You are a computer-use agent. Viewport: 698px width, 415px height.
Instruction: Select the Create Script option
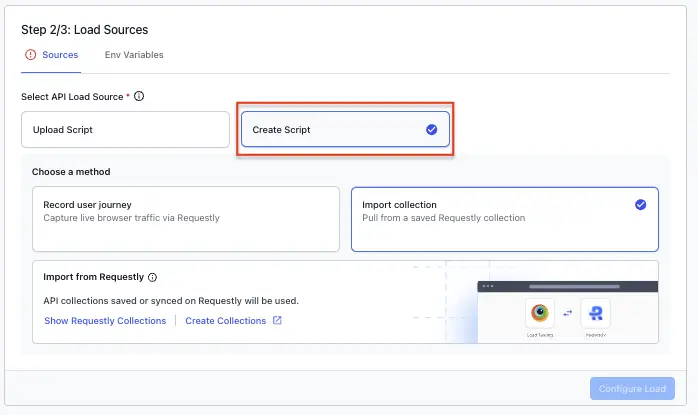point(345,130)
